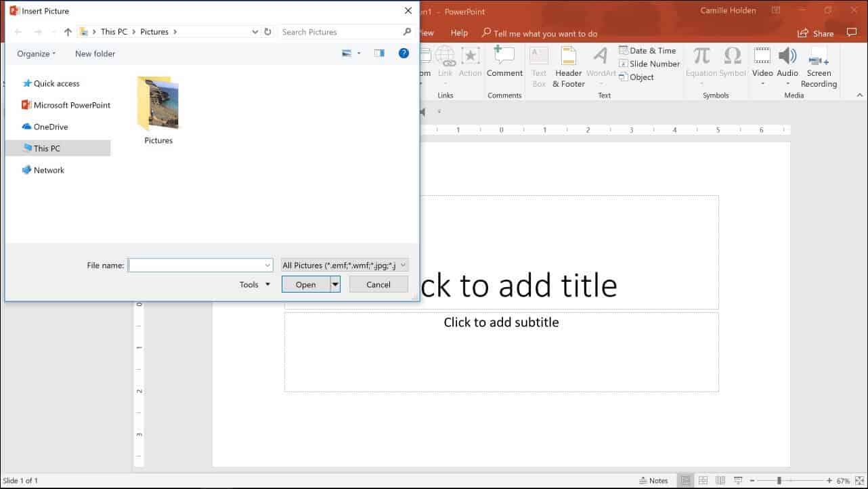Click Camille Holden account name
868x489 pixels.
point(729,10)
